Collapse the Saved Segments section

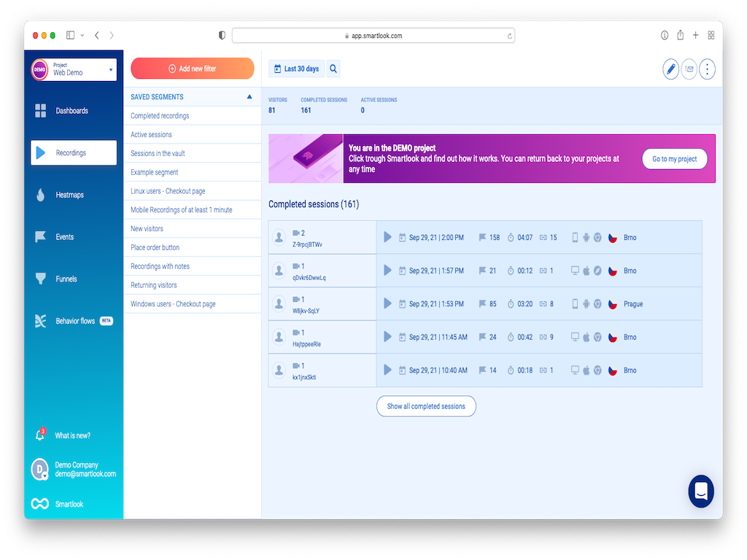(x=249, y=96)
